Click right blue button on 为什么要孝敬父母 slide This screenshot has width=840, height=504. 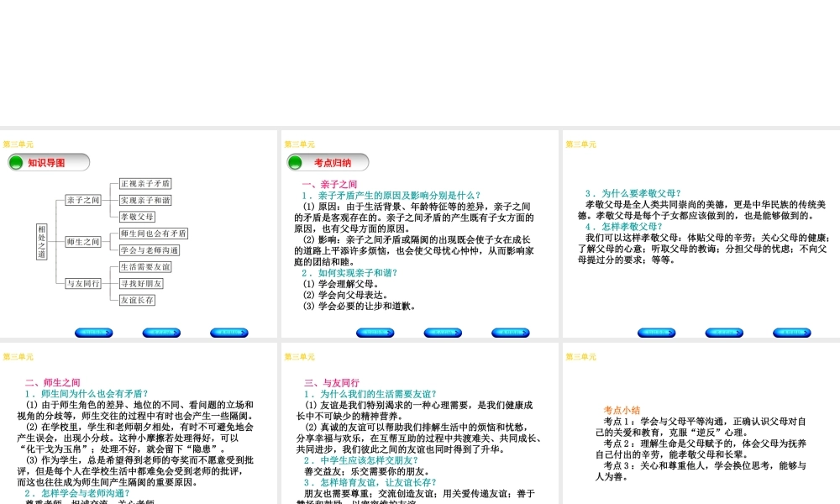click(792, 333)
